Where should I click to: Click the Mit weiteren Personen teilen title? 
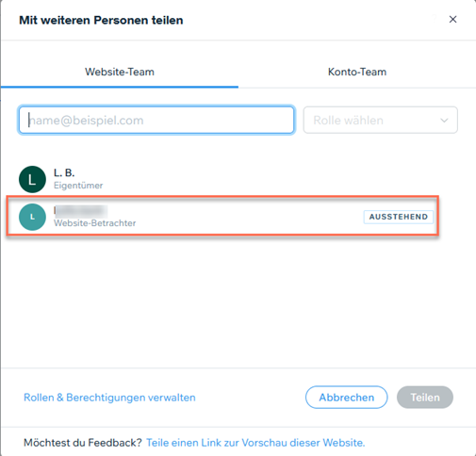[101, 21]
